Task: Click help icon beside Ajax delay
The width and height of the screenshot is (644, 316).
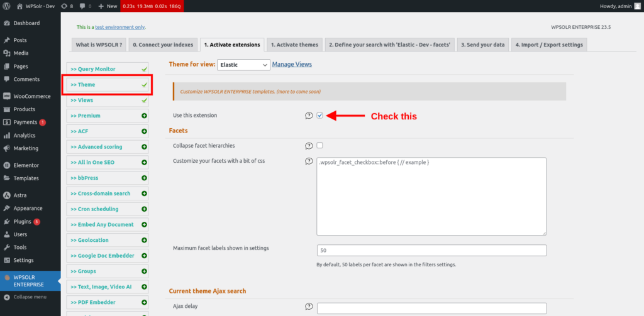Action: (x=309, y=306)
